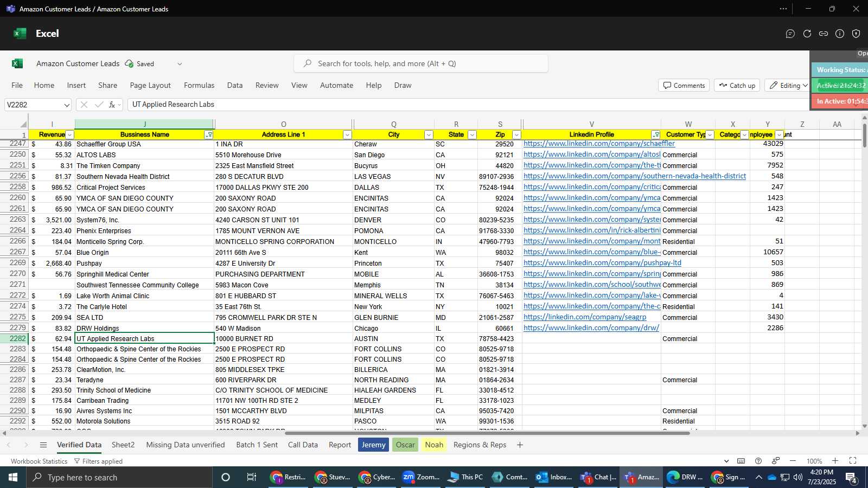Screen dimensions: 868x488
Task: Open the Data ribbon tab
Action: [235, 86]
